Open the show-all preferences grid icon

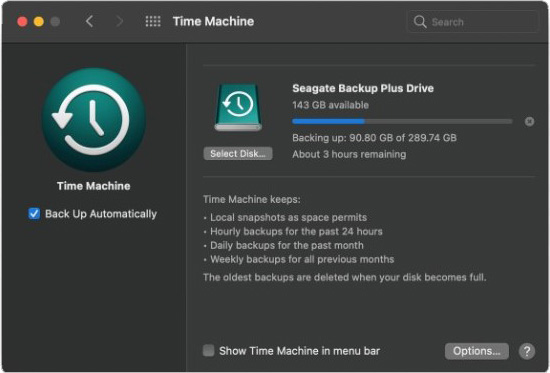153,22
